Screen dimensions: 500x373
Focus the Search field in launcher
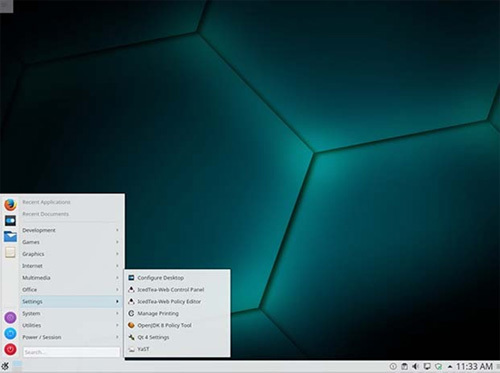click(71, 352)
